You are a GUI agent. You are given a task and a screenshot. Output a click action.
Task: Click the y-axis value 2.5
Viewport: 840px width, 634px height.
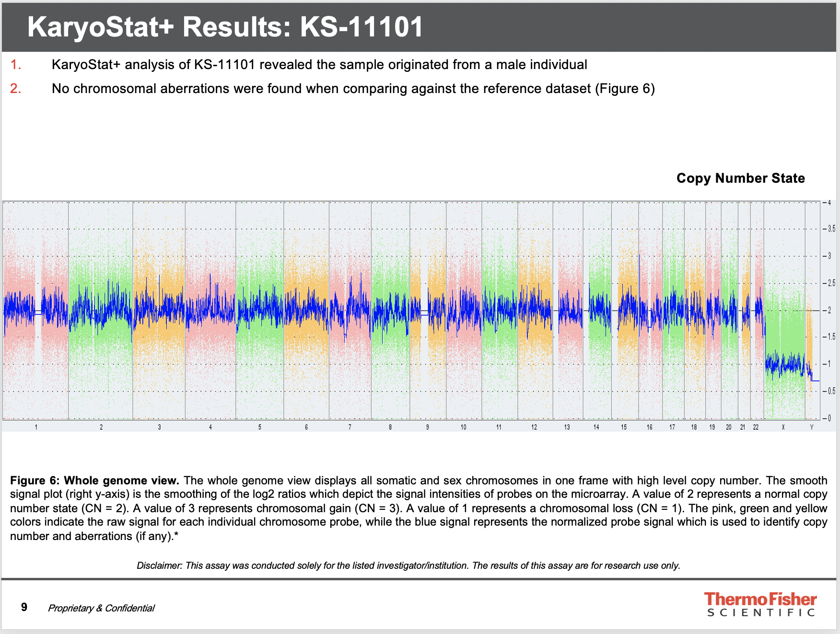832,283
